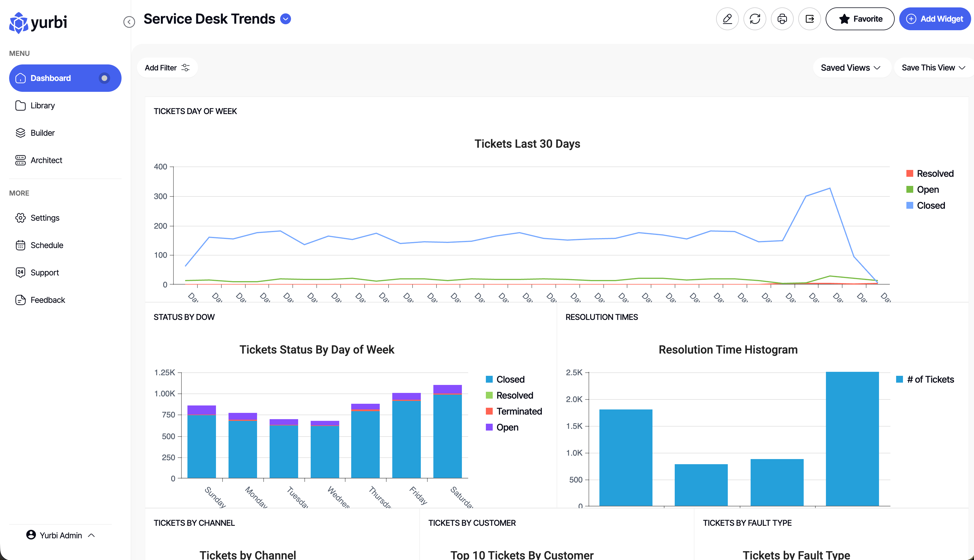
Task: Toggle the Closed series in Tickets Last 30 Days legend
Action: pos(931,205)
